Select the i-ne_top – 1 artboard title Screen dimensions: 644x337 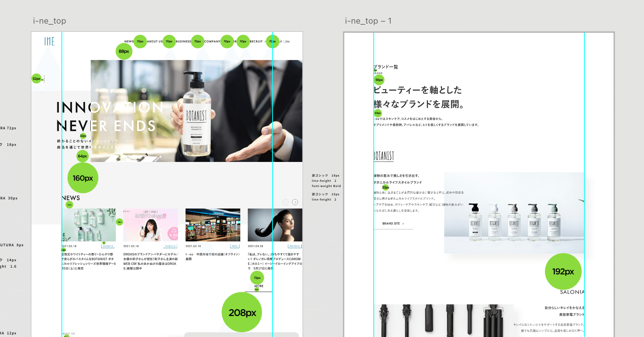click(368, 21)
